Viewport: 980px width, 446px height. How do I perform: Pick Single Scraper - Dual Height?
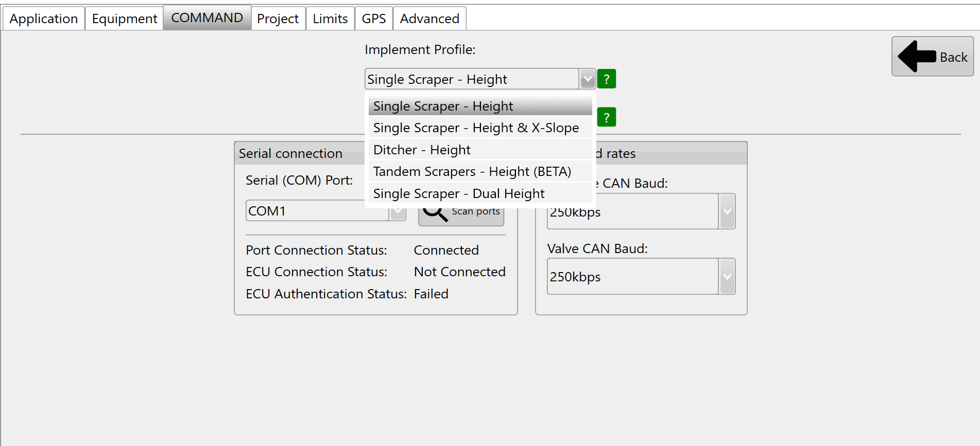point(480,193)
